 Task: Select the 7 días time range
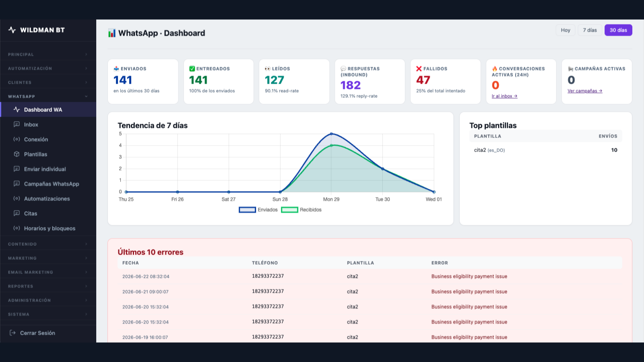590,30
